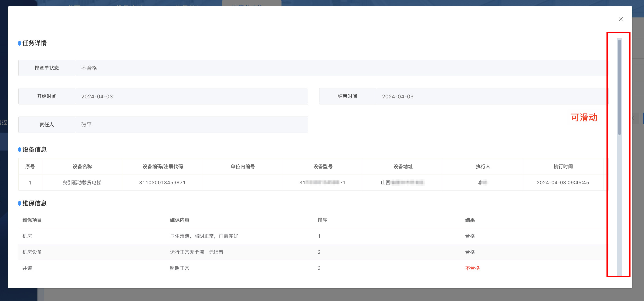Select the 曳引驱动载货电梯 device cell

point(82,183)
